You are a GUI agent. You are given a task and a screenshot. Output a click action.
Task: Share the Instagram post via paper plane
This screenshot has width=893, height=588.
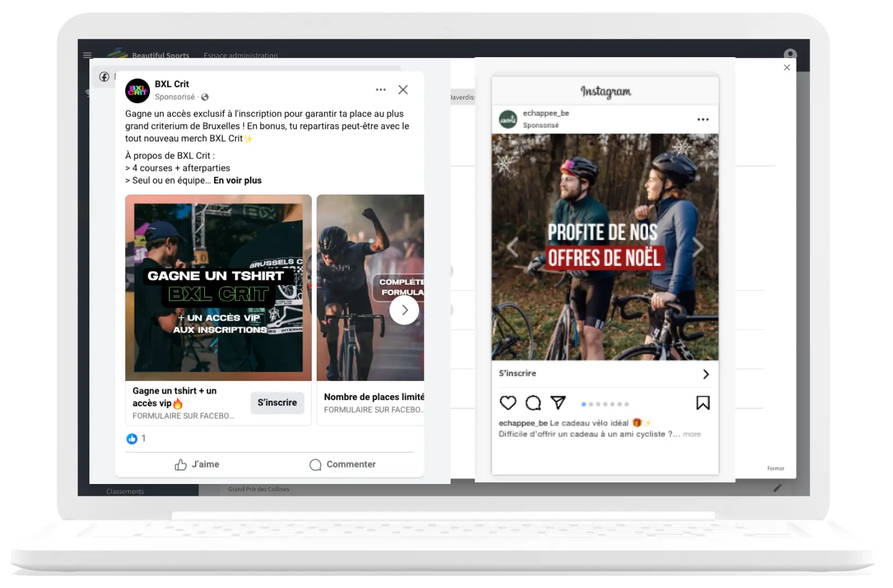point(558,402)
